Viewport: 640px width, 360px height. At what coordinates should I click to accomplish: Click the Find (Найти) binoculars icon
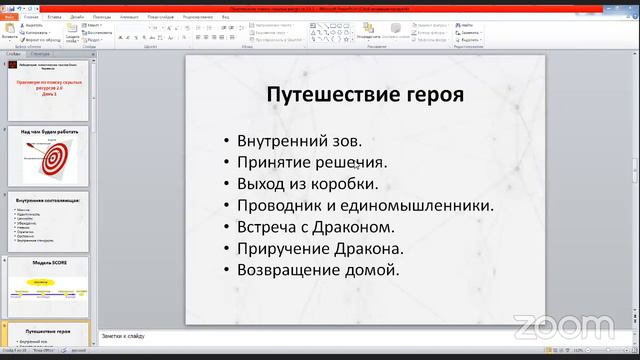458,25
